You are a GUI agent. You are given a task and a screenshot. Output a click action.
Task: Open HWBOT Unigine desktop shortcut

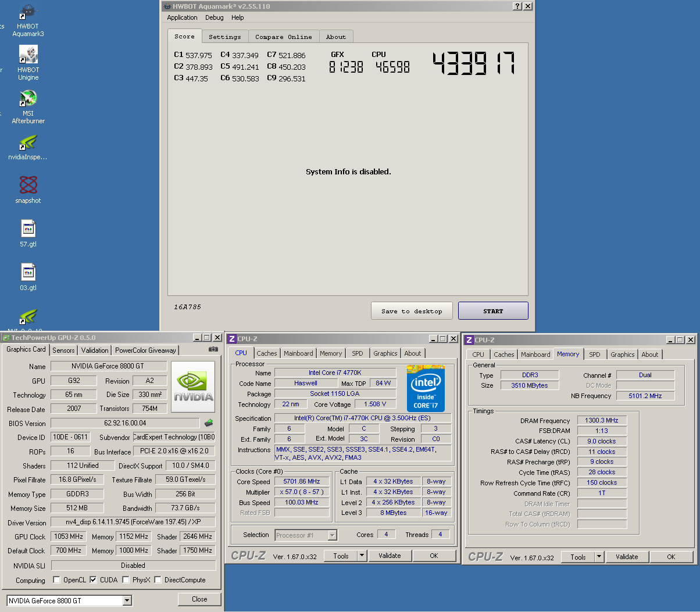(x=28, y=63)
